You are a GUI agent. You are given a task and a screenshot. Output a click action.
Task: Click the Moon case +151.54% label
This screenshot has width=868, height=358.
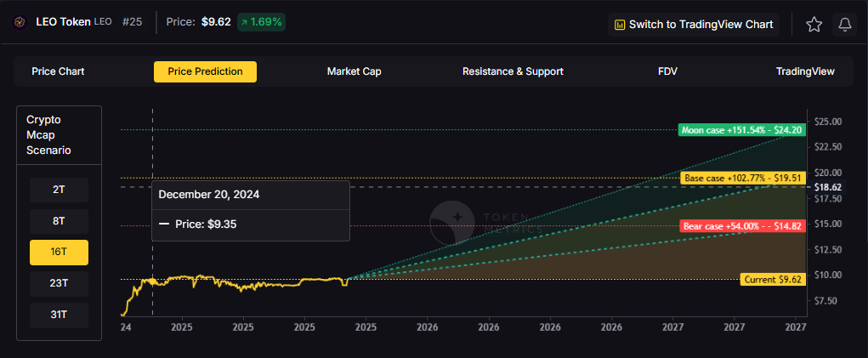click(x=742, y=130)
